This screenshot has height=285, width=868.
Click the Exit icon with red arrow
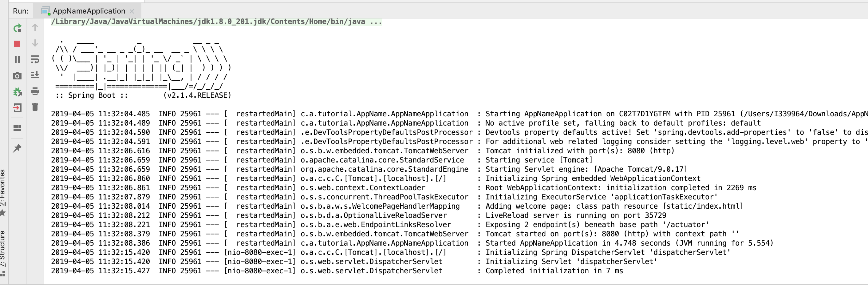(17, 108)
